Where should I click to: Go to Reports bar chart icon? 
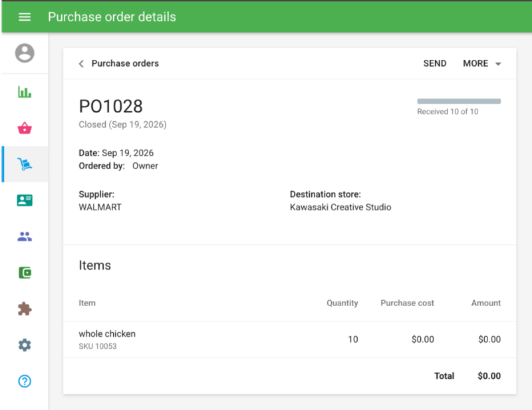25,92
